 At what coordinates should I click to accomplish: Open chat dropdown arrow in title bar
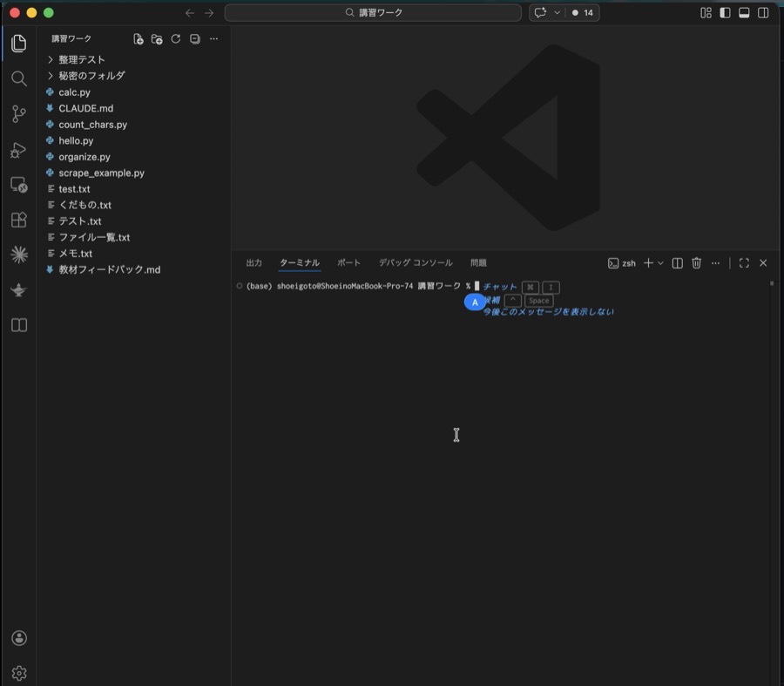(557, 12)
